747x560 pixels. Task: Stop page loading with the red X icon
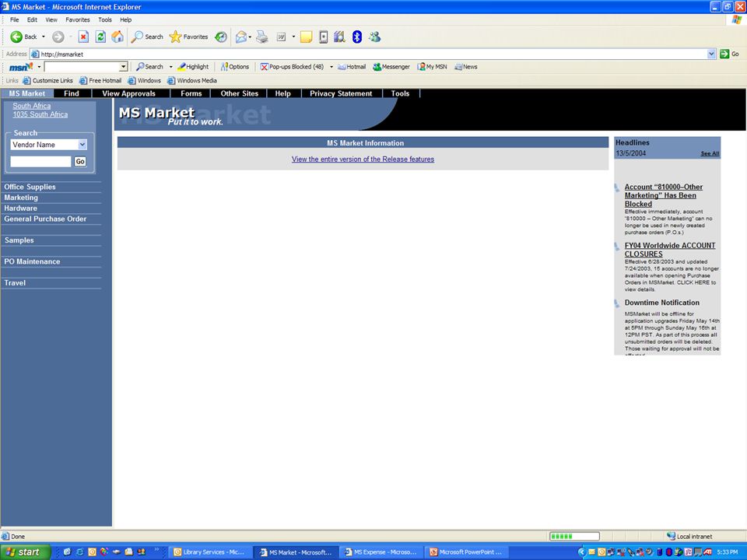tap(83, 37)
